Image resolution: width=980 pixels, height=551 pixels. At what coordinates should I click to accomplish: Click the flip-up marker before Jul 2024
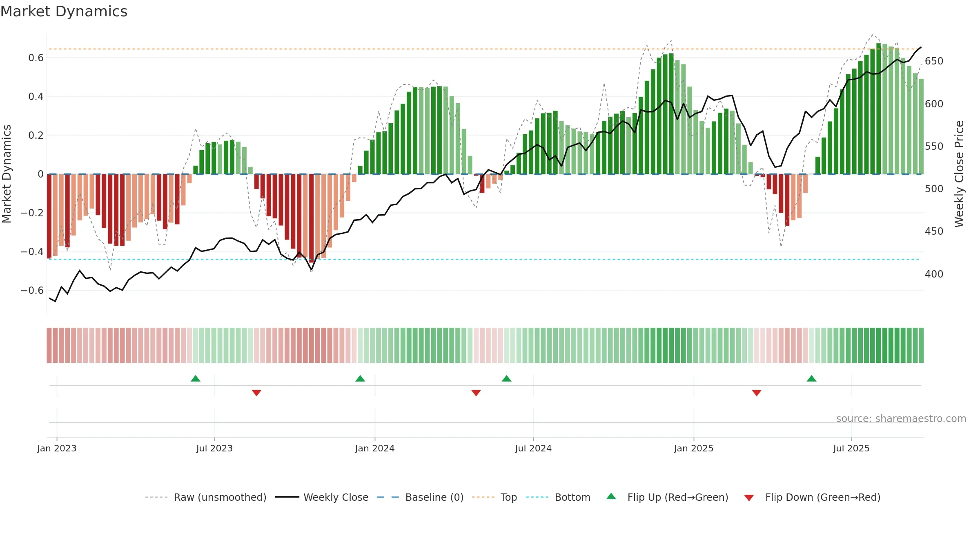507,378
